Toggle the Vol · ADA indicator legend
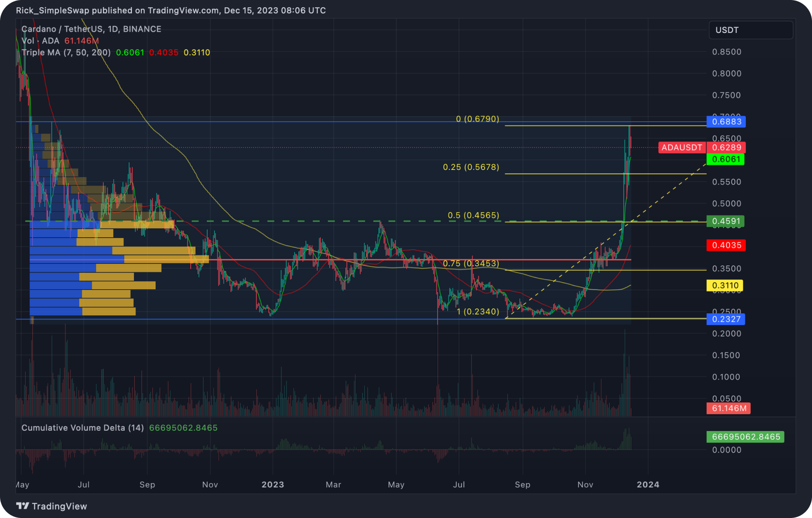This screenshot has height=518, width=812. [x=39, y=41]
